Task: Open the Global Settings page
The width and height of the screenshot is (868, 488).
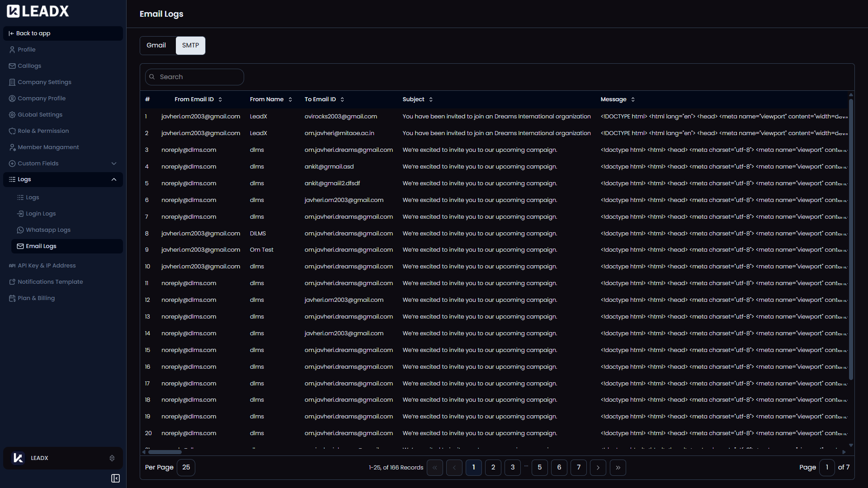Action: click(40, 114)
